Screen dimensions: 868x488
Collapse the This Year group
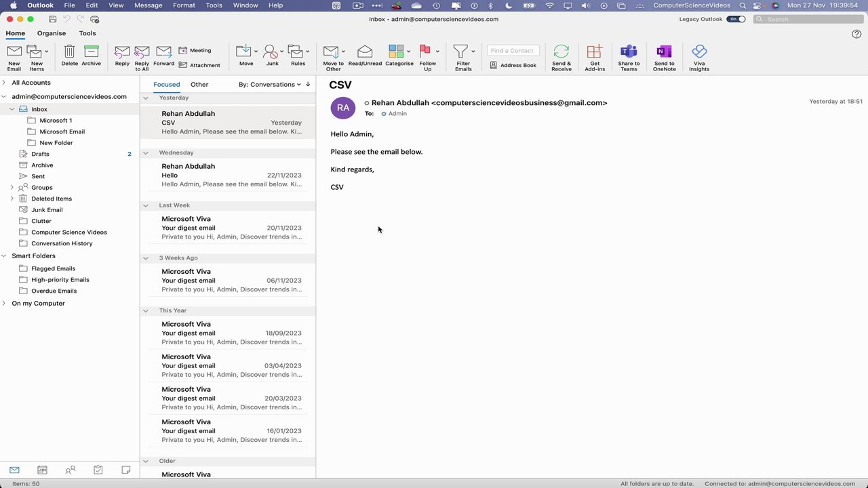[x=145, y=310]
